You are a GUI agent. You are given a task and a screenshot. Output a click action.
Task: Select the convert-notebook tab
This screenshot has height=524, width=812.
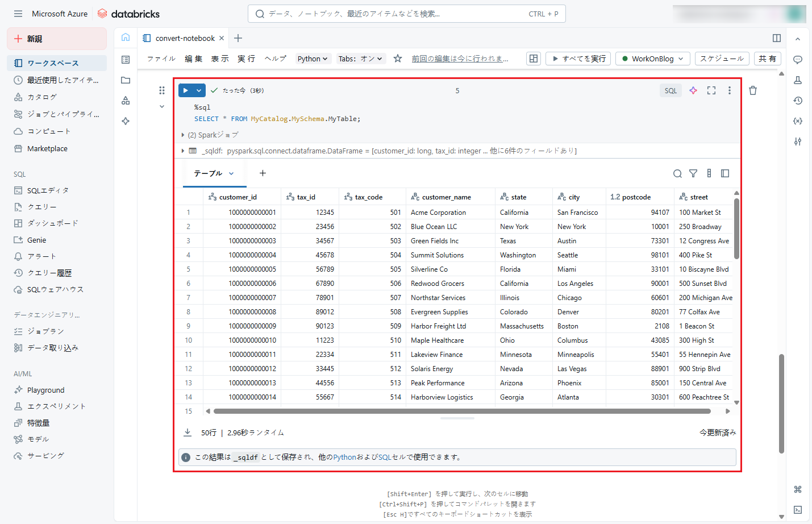185,38
